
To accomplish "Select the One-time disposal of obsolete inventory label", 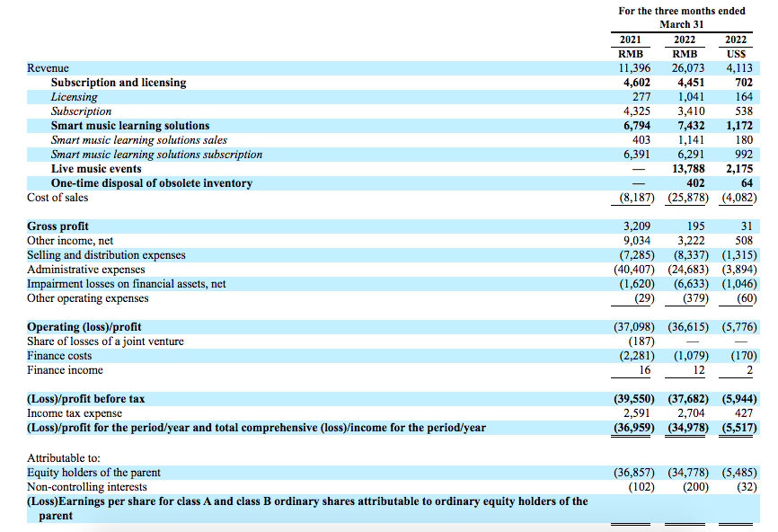I will (x=151, y=183).
